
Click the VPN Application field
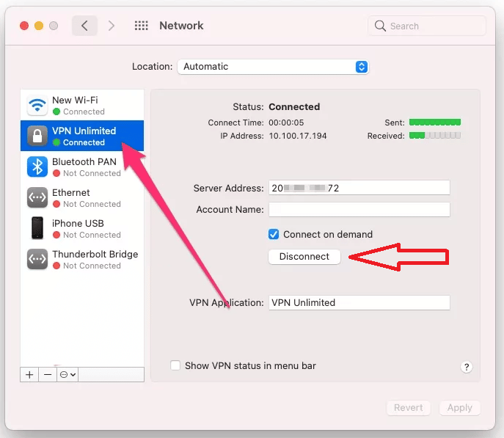[359, 303]
